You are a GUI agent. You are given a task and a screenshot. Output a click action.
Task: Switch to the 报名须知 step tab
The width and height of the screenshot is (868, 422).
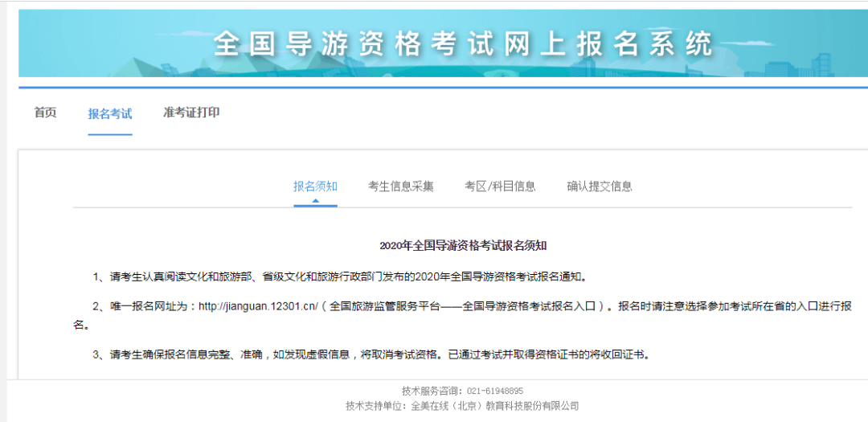click(x=316, y=186)
